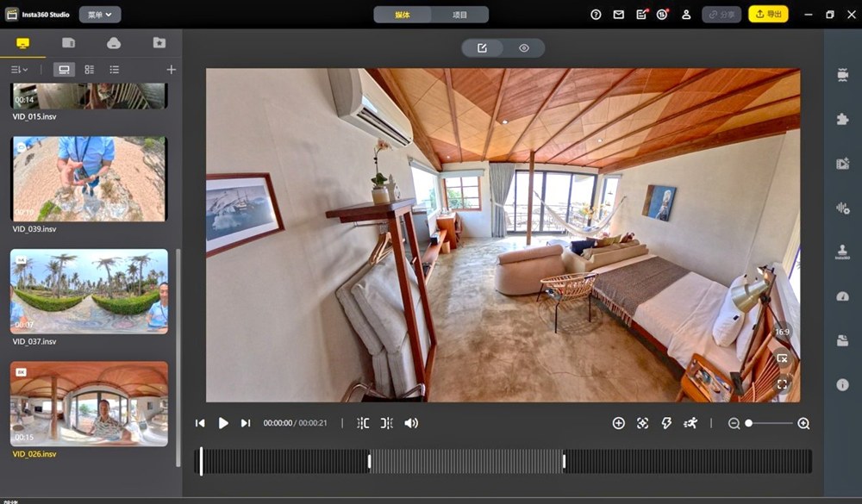Screen dimensions: 862x504
Task: Click the keyframe target icon in playback bar
Action: tap(642, 423)
